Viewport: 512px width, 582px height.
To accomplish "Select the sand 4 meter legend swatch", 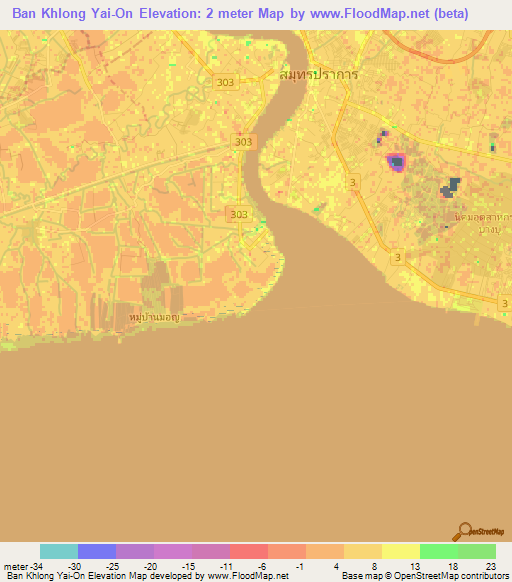I will [x=363, y=551].
